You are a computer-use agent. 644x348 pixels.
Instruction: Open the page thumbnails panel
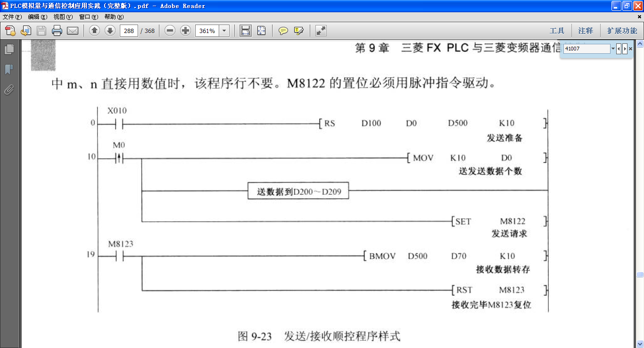pos(8,50)
